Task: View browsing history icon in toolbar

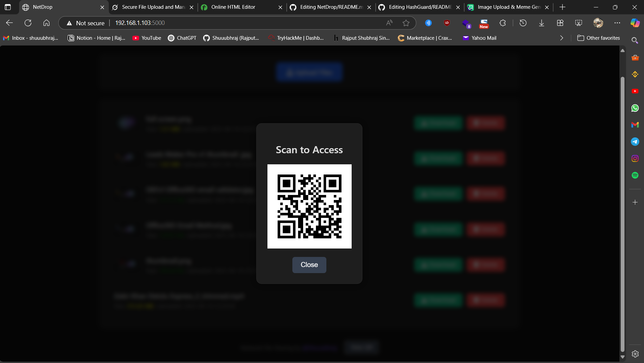Action: (523, 23)
